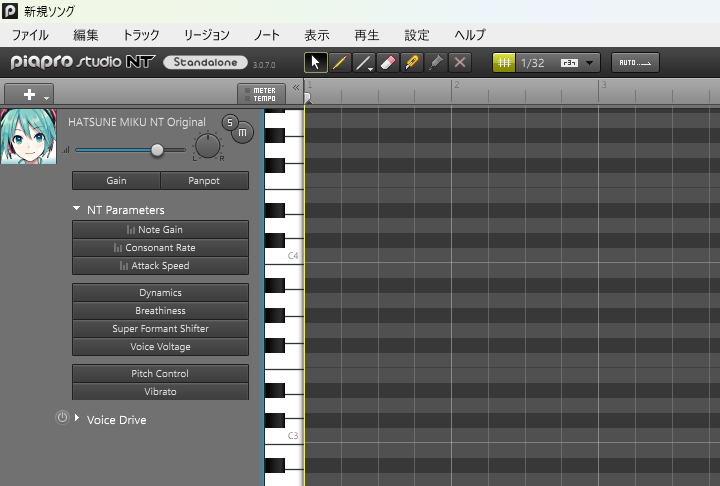Click the grayed-out X delete icon
Image resolution: width=720 pixels, height=486 pixels.
tap(460, 62)
